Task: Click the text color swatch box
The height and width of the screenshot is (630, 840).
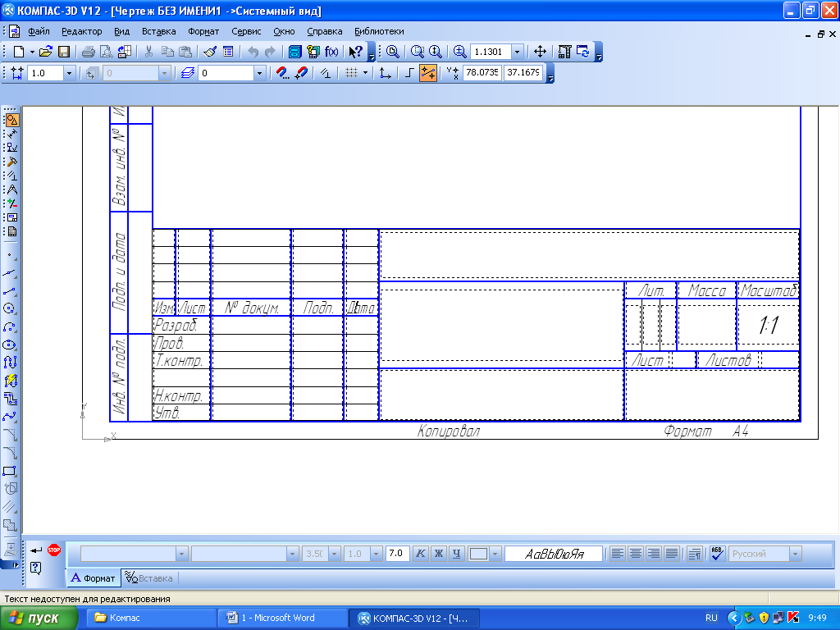Action: click(x=478, y=554)
